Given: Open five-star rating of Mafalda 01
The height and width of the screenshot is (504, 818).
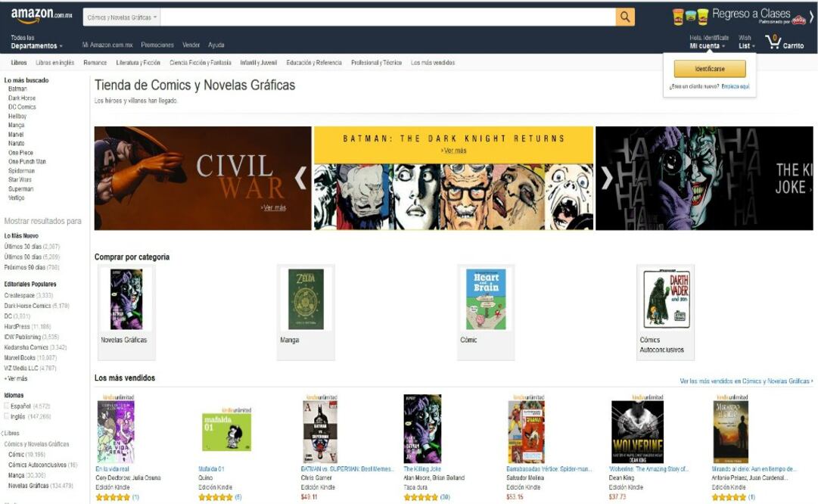Looking at the screenshot, I should pyautogui.click(x=216, y=497).
